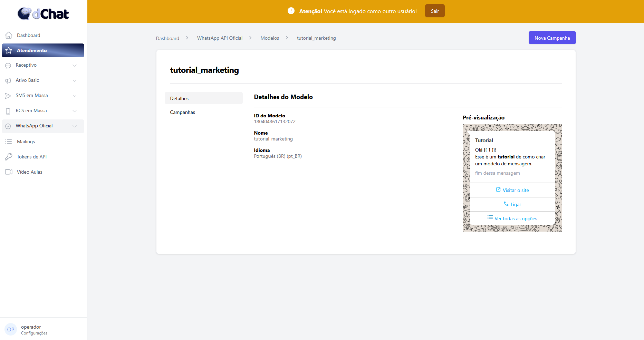644x340 pixels.
Task: Click the Dashboard home icon in sidebar
Action: [9, 35]
